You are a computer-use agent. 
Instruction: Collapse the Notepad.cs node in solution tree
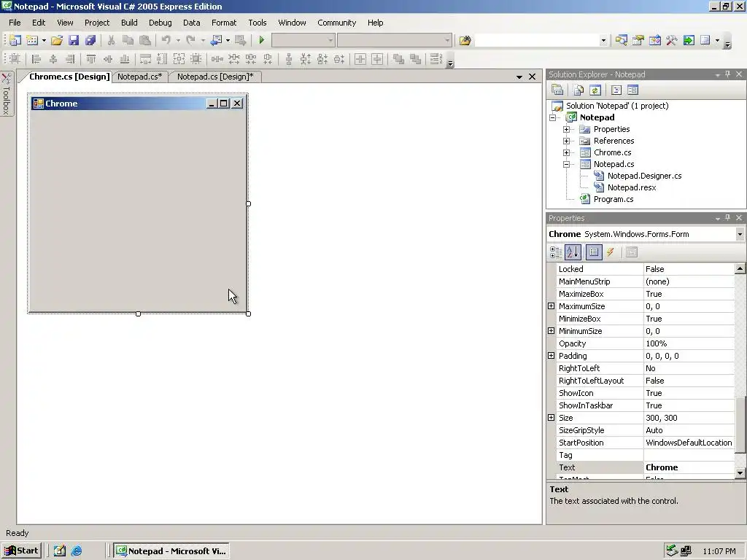pyautogui.click(x=566, y=164)
